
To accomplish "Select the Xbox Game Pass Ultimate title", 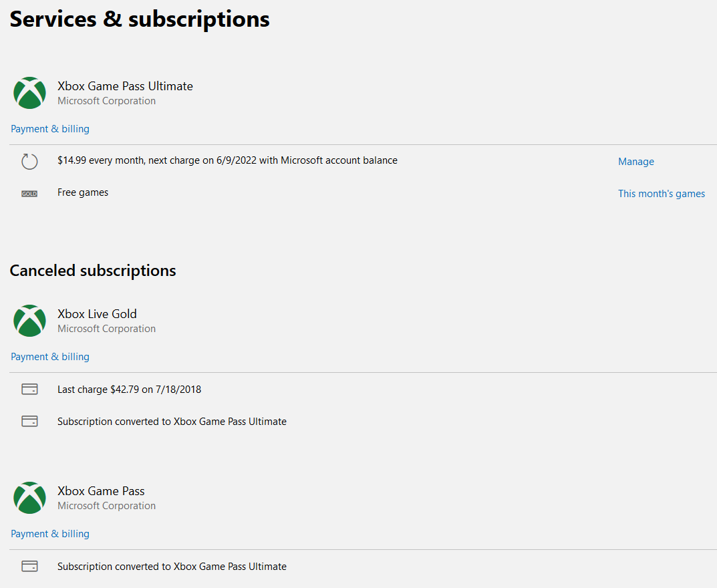I will pyautogui.click(x=125, y=86).
